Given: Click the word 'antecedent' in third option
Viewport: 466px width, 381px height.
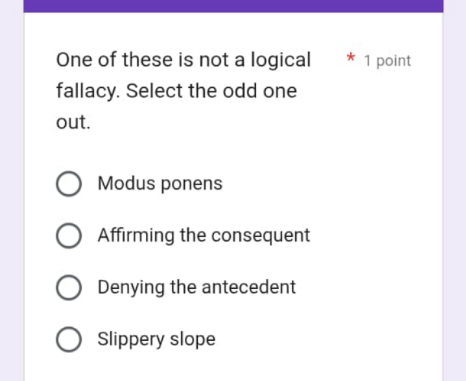Looking at the screenshot, I should [249, 287].
